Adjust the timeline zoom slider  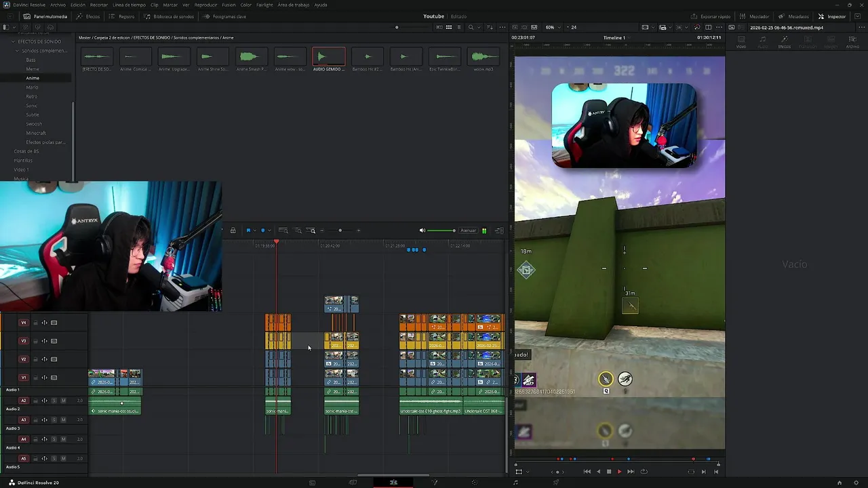pos(340,230)
